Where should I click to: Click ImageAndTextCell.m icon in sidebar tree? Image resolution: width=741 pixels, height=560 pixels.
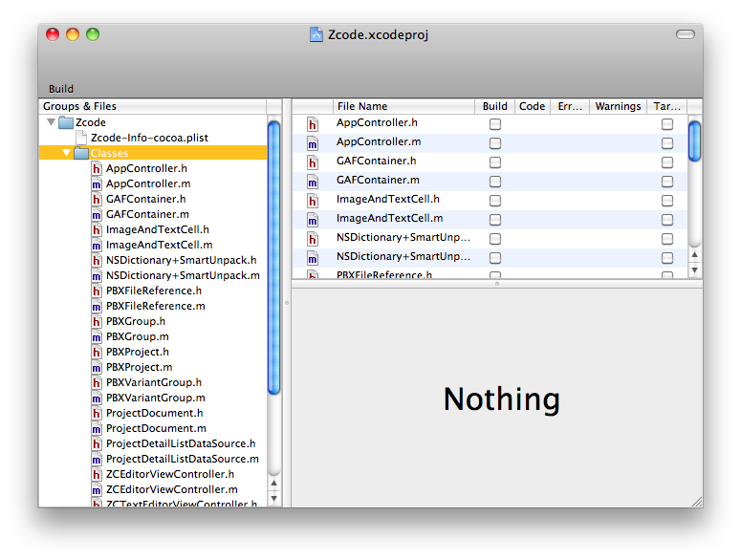pyautogui.click(x=97, y=245)
